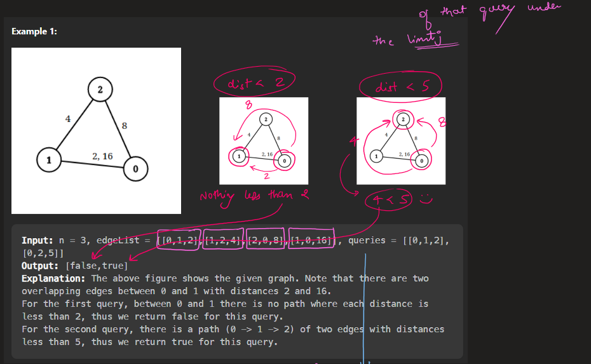Click the boxed [1,2,4] edge in edgeList
591x364 pixels.
(x=223, y=240)
